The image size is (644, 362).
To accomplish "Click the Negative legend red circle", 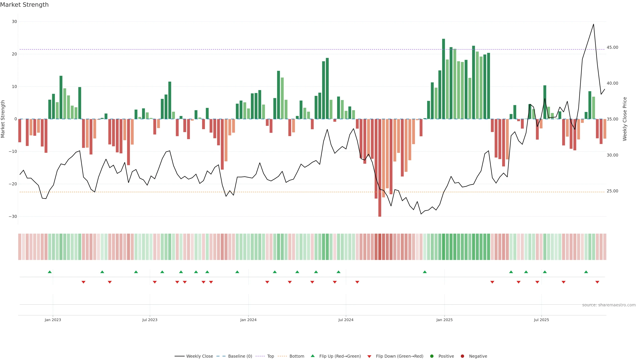I will (x=462, y=356).
